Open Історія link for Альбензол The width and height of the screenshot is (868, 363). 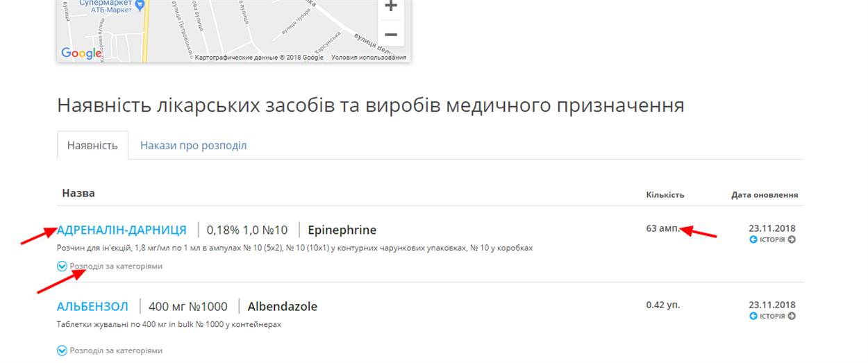772,316
